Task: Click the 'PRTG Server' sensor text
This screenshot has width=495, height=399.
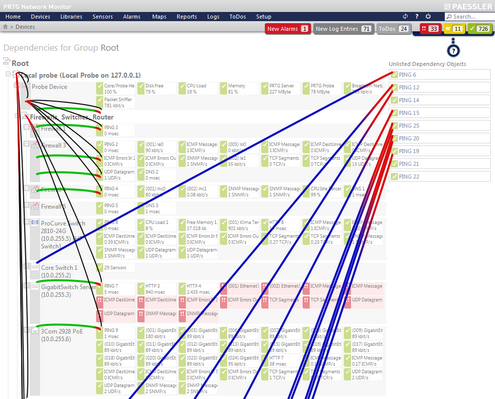Action: 282,86
